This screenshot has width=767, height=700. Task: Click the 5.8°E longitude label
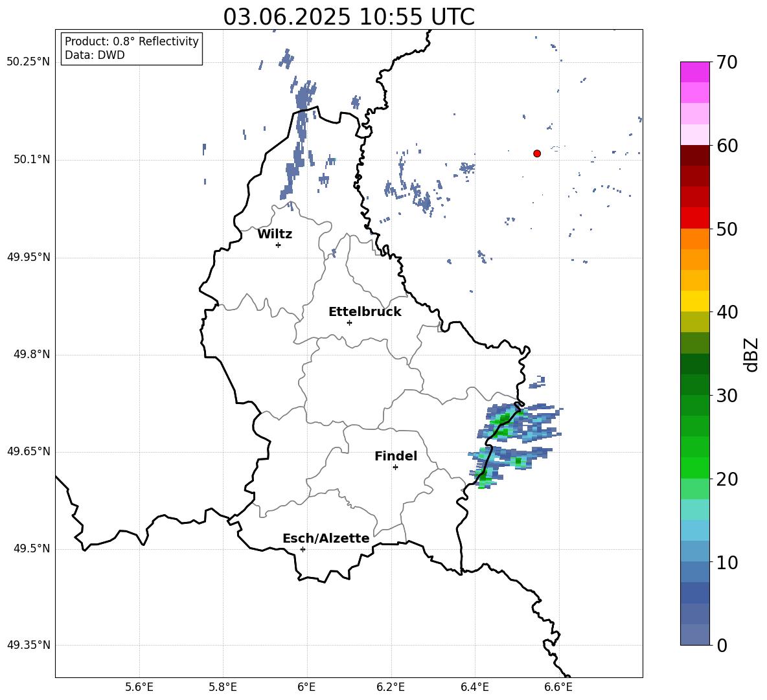point(223,687)
